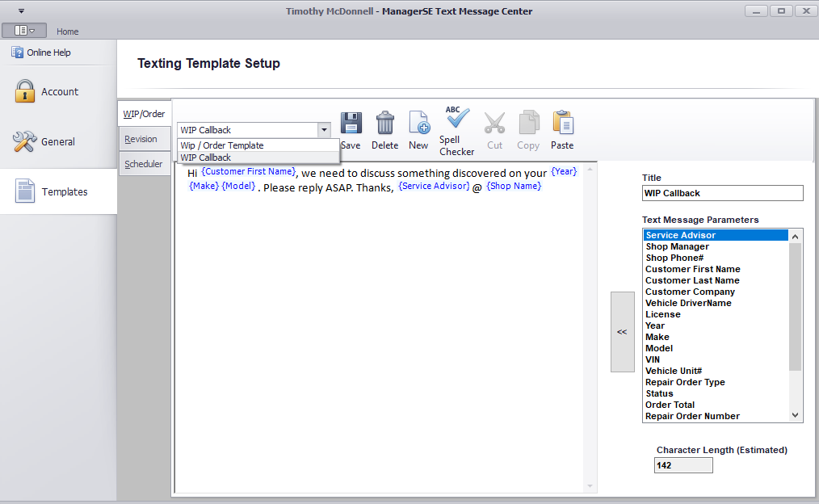Choose Wip / Order Template from list
The height and width of the screenshot is (504, 819).
(222, 145)
